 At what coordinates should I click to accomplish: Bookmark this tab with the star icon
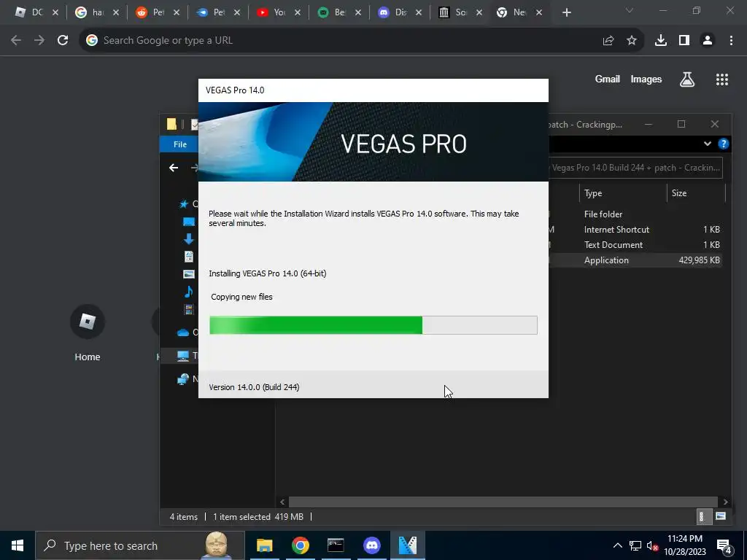point(632,41)
